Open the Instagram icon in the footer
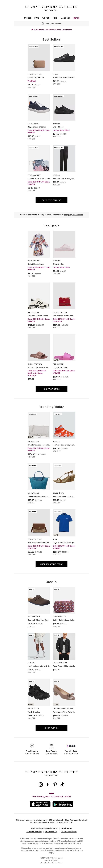 click(x=41, y=784)
